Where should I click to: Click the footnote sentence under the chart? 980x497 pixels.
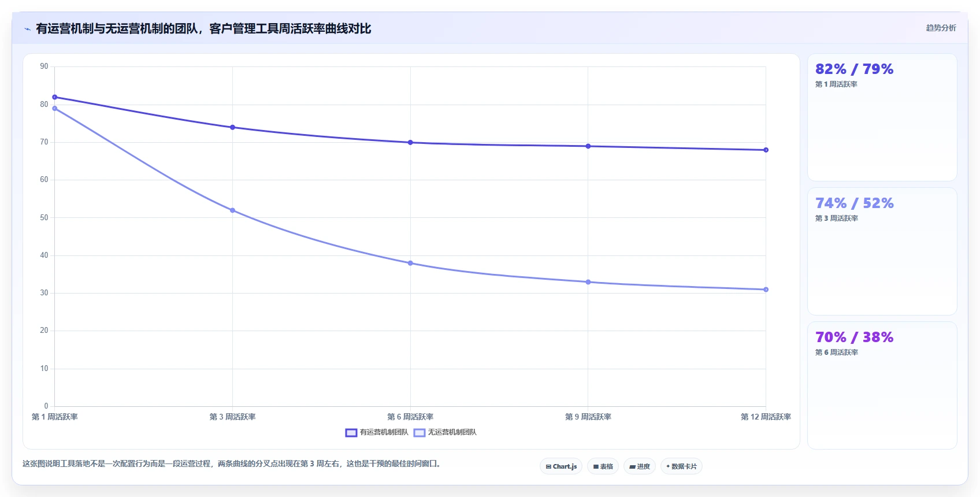pyautogui.click(x=232, y=463)
